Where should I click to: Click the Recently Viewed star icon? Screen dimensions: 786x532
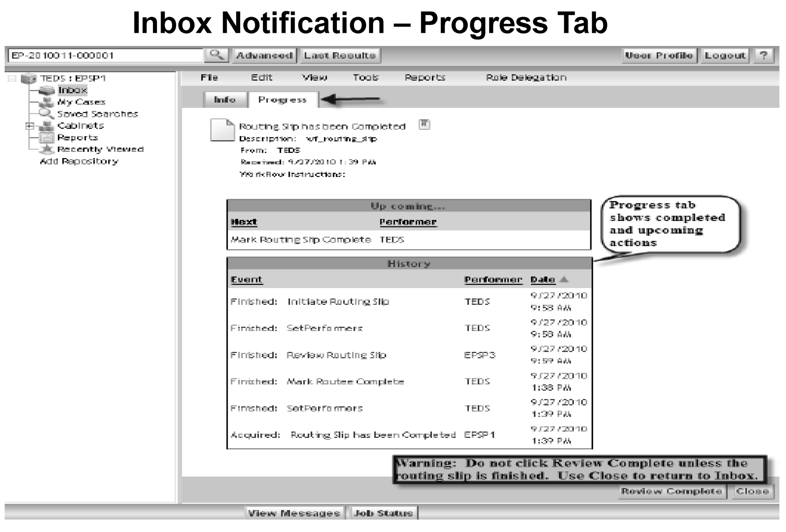coord(46,149)
